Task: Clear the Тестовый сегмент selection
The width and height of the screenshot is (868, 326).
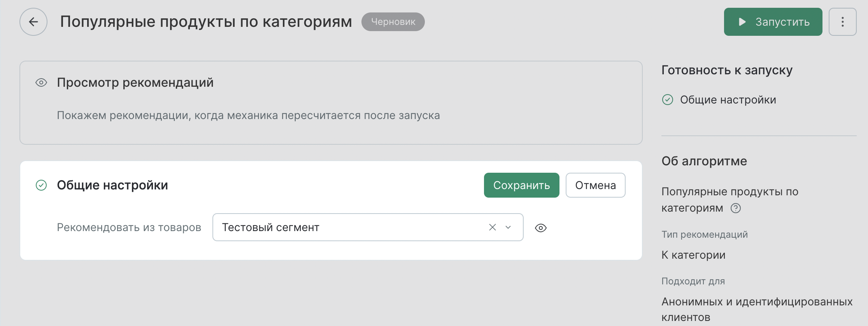Action: (493, 227)
